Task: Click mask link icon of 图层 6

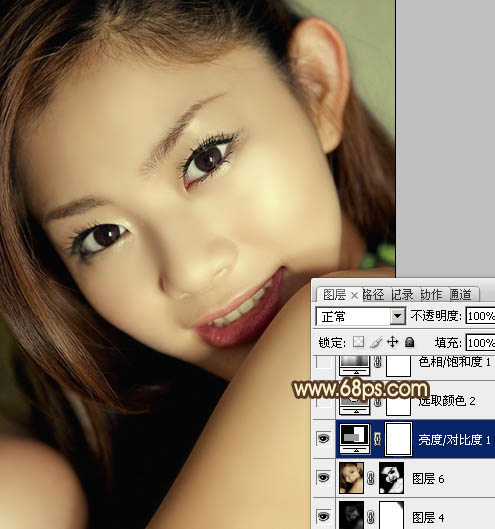Action: 371,478
